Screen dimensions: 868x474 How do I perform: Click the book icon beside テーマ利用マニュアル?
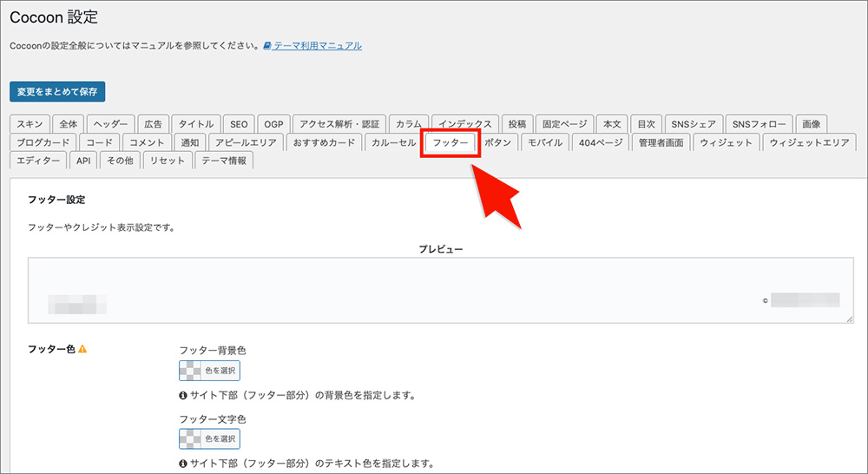point(267,45)
